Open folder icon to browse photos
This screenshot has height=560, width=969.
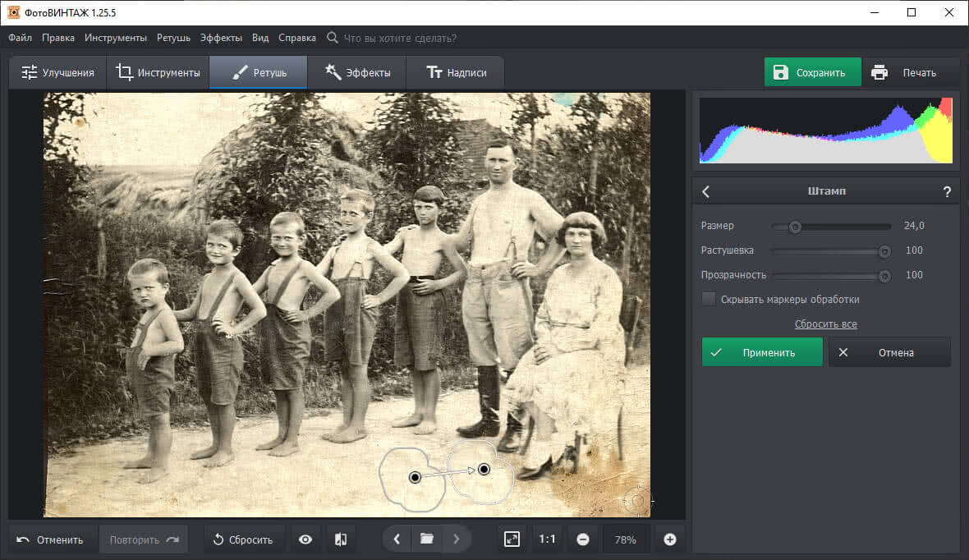[426, 539]
